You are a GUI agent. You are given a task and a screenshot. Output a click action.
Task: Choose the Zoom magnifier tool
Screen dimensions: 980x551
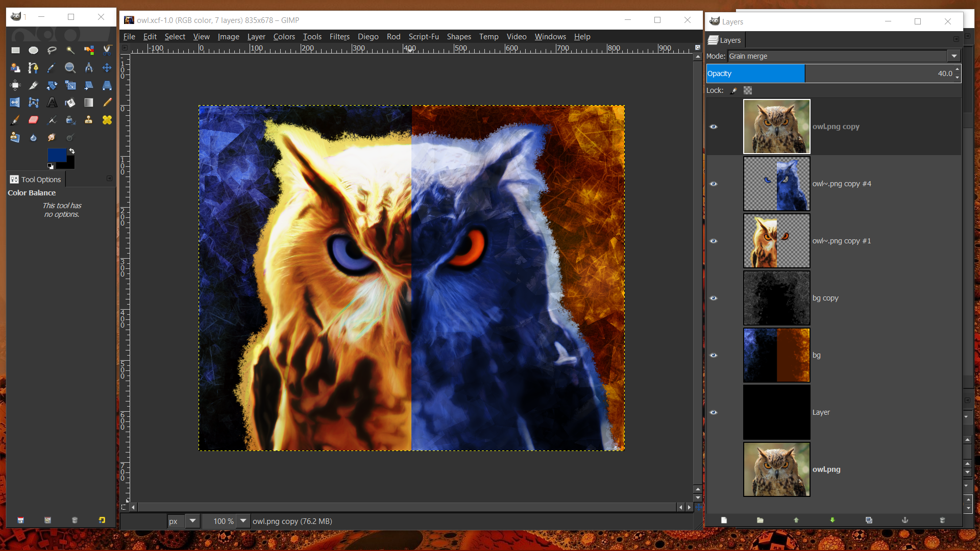tap(70, 67)
